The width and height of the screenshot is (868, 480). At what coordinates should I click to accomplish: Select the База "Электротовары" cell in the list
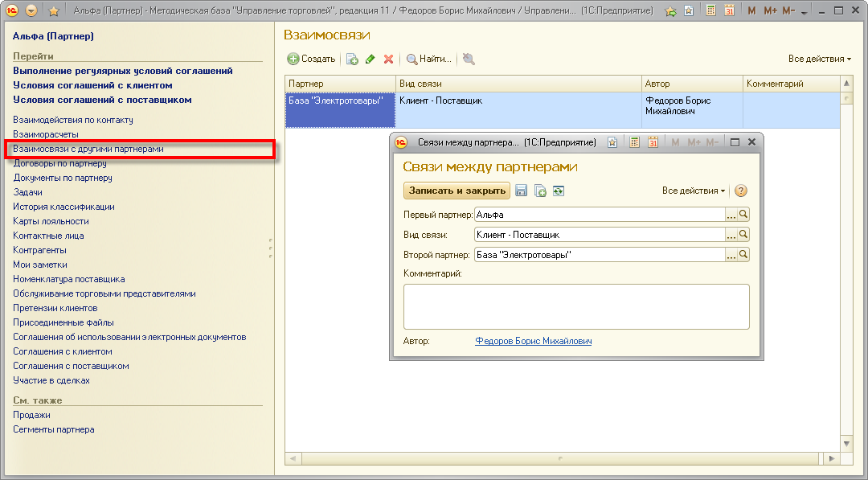(341, 109)
